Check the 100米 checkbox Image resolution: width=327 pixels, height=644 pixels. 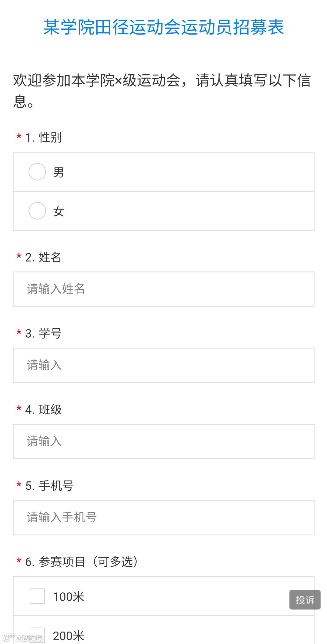37,596
